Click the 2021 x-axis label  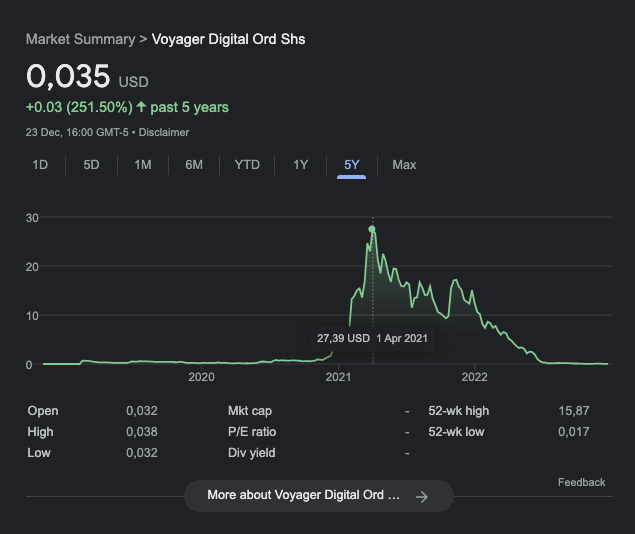click(338, 377)
